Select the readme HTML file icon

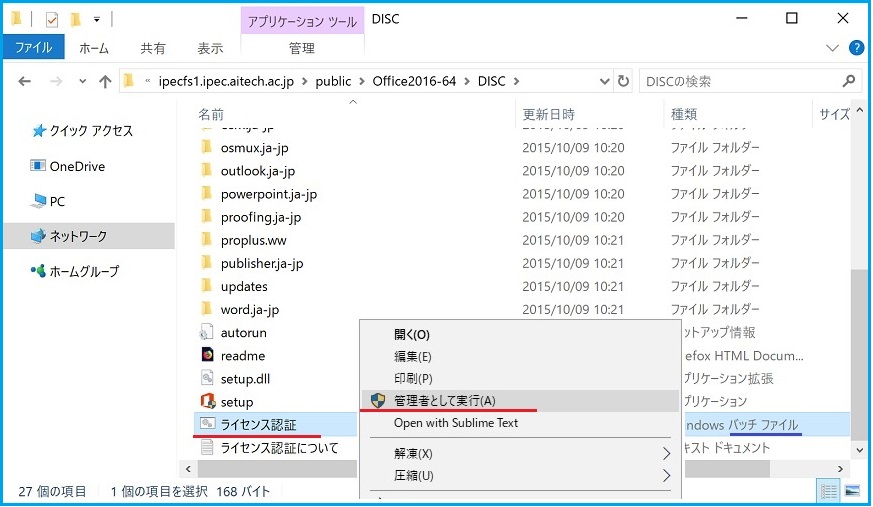point(207,355)
